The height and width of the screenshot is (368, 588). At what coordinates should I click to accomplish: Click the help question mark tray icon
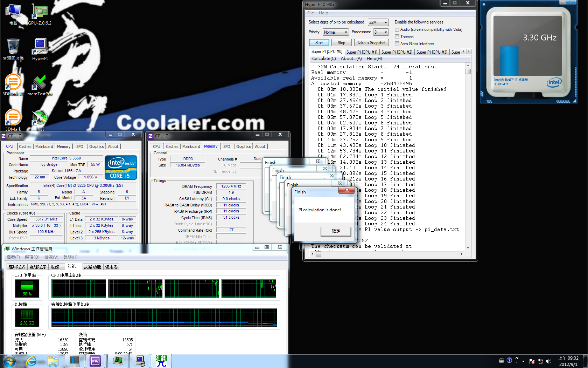tap(509, 360)
